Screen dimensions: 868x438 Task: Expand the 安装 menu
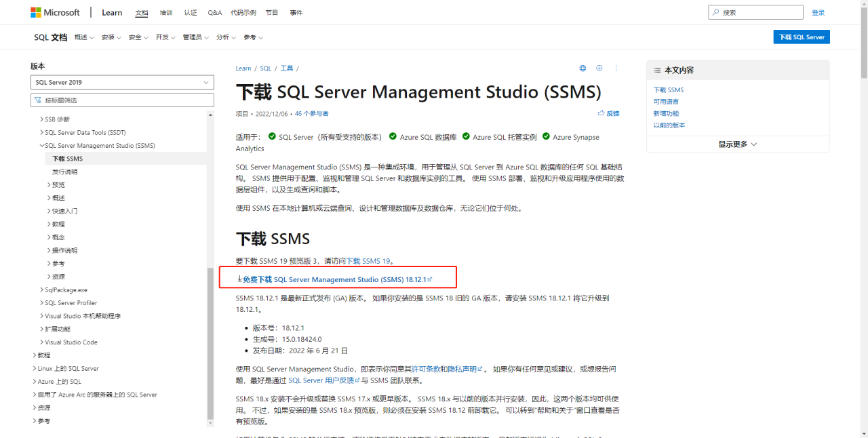[x=111, y=37]
